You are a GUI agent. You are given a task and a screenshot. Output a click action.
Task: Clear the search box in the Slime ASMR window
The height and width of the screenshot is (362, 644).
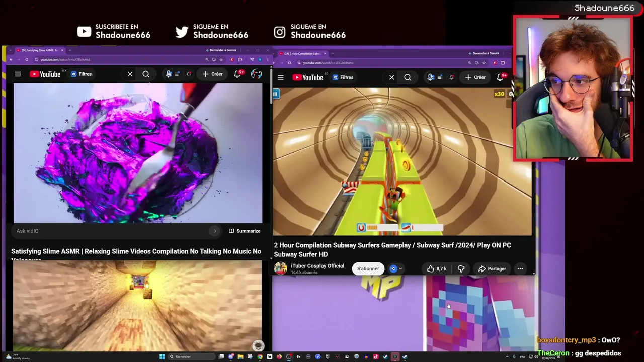(x=130, y=74)
